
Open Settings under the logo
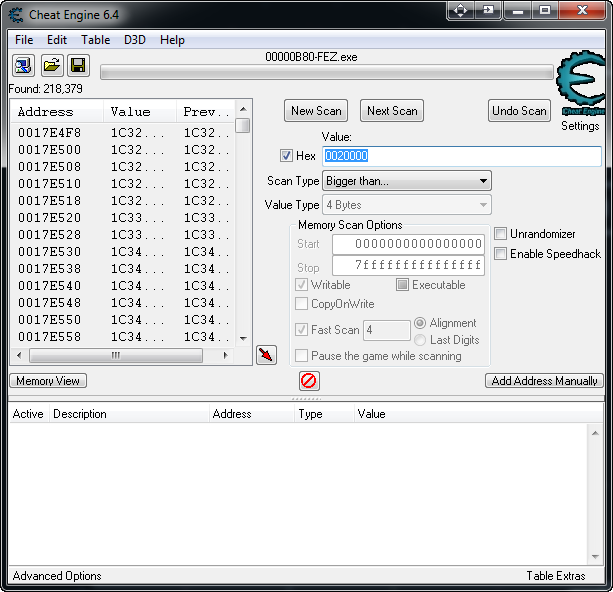(x=580, y=126)
